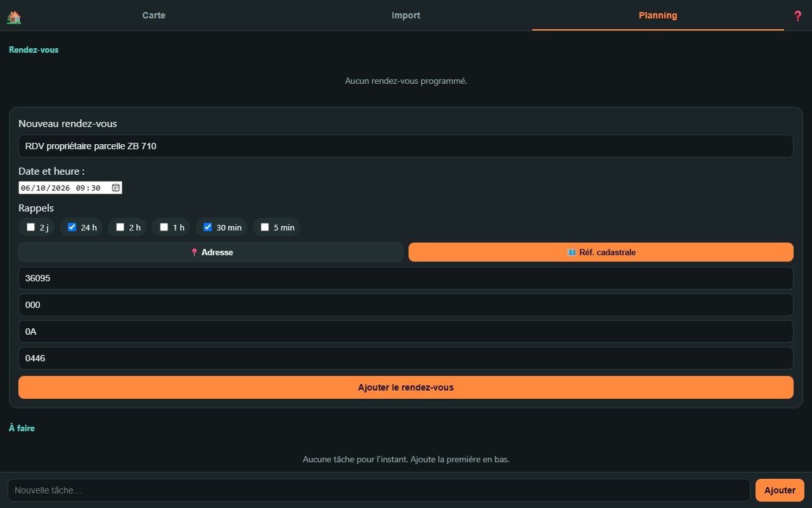Switch to the Carte tab

(x=154, y=15)
